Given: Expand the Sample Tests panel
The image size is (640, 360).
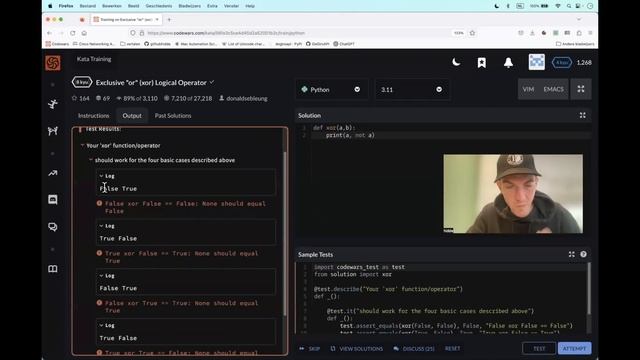Looking at the screenshot, I should [571, 254].
